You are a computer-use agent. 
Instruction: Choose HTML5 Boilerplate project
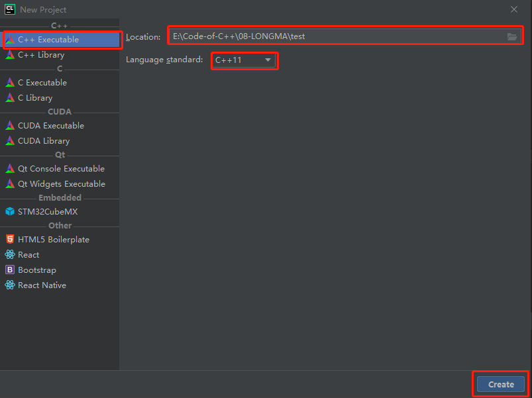(60, 239)
